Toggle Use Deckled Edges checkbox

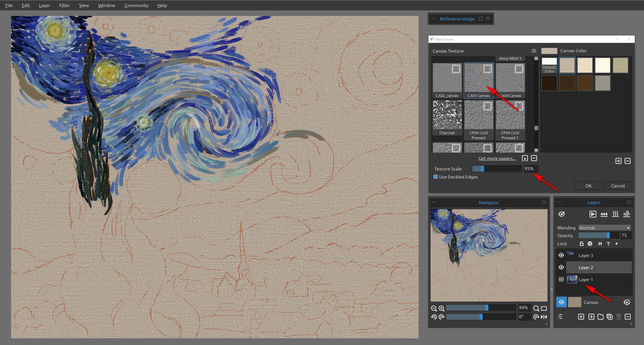435,177
